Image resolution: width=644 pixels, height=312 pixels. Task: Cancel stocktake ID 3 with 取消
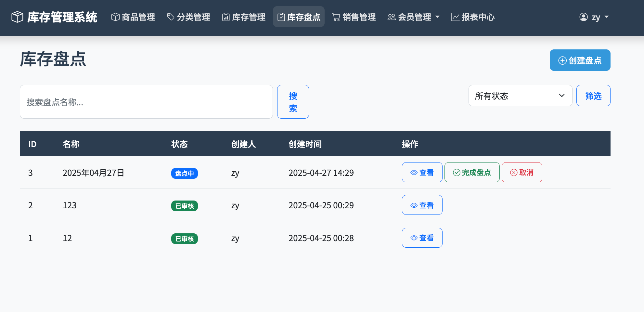coord(522,172)
